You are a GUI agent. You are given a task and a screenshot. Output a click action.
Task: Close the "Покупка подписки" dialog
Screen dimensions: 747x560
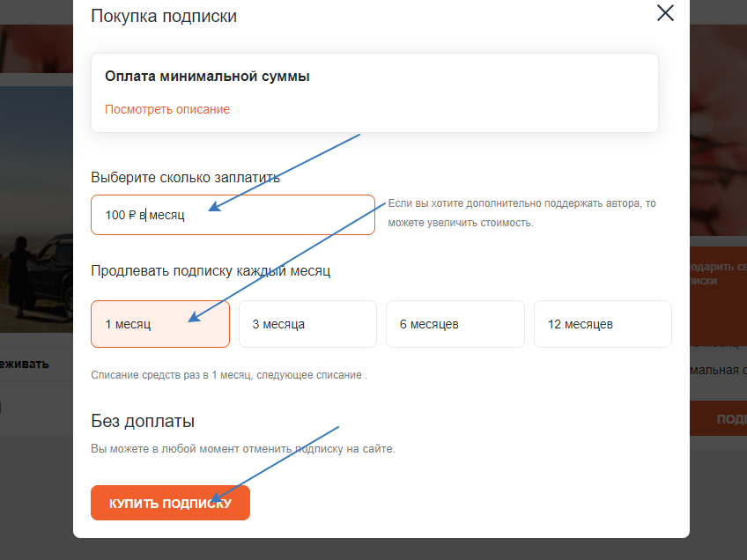point(665,13)
